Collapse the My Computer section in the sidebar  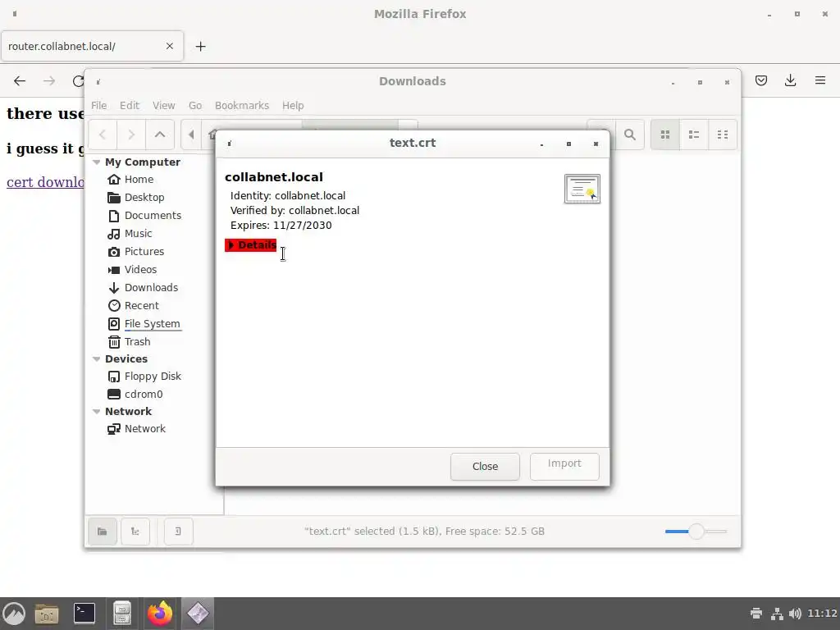97,162
